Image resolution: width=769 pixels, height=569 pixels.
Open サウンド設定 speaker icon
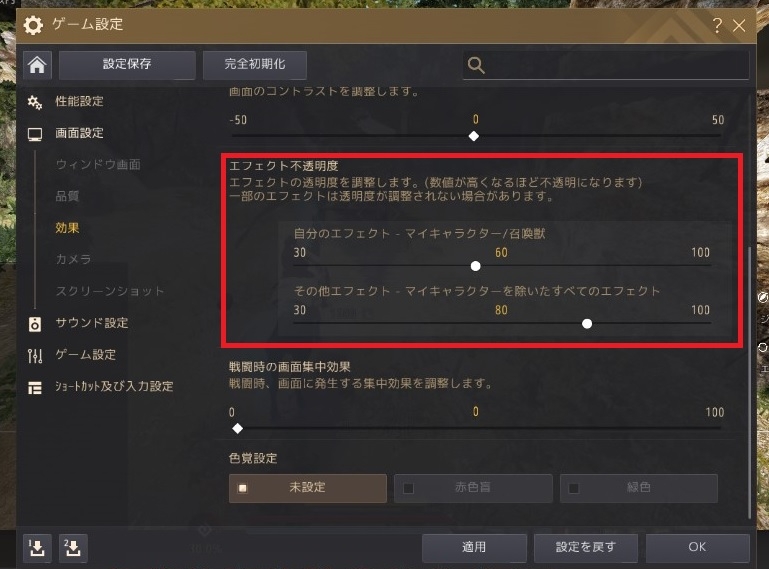(35, 324)
